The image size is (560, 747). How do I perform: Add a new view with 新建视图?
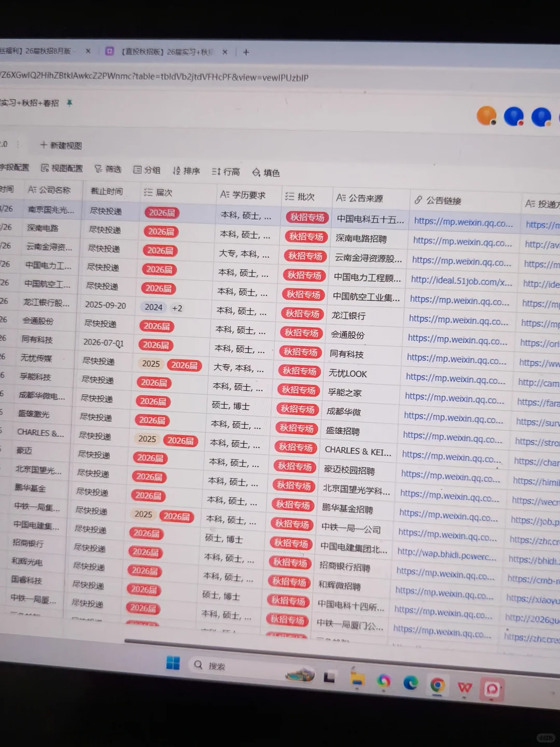coord(61,145)
